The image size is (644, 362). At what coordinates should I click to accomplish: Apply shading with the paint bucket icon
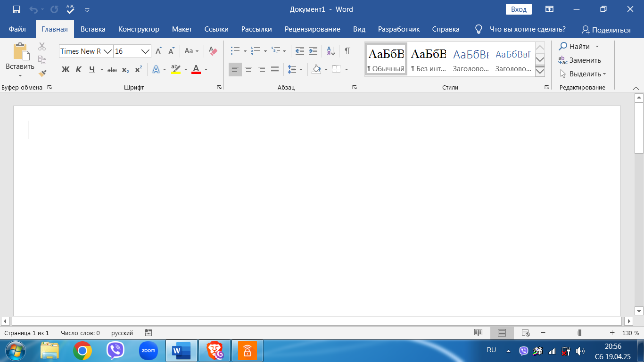click(x=316, y=69)
